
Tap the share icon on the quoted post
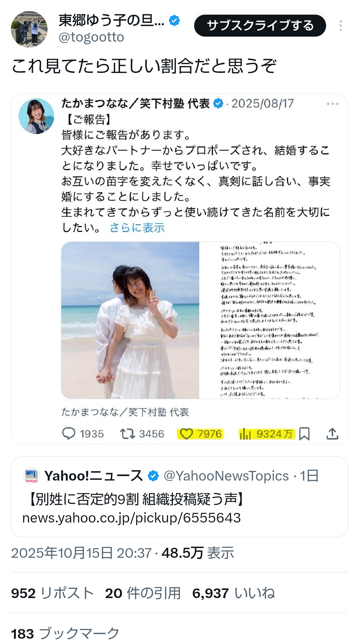point(332,434)
